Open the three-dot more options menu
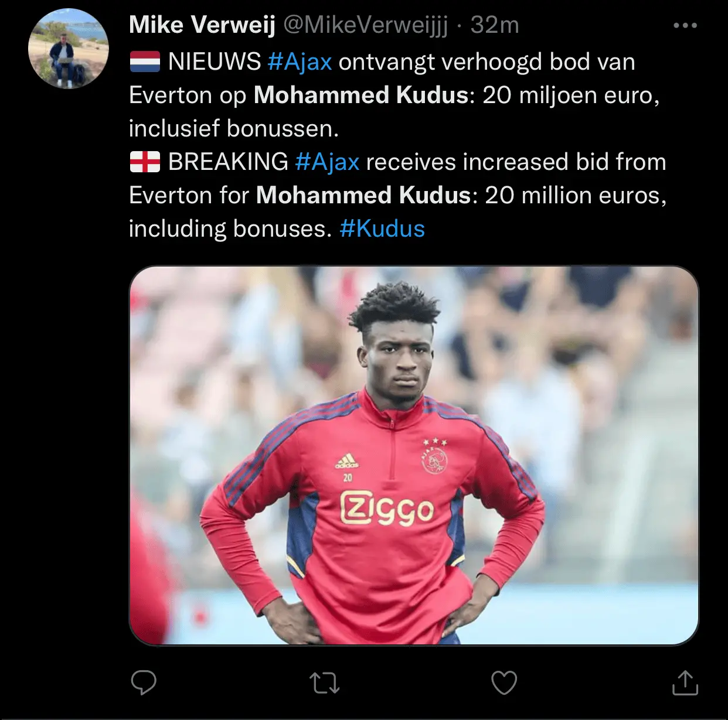This screenshot has height=720, width=728. tap(685, 26)
